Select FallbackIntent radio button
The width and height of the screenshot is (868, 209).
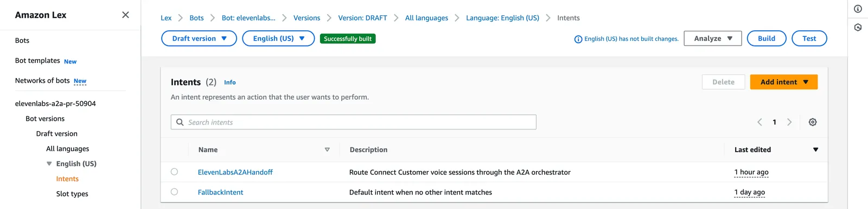[174, 192]
